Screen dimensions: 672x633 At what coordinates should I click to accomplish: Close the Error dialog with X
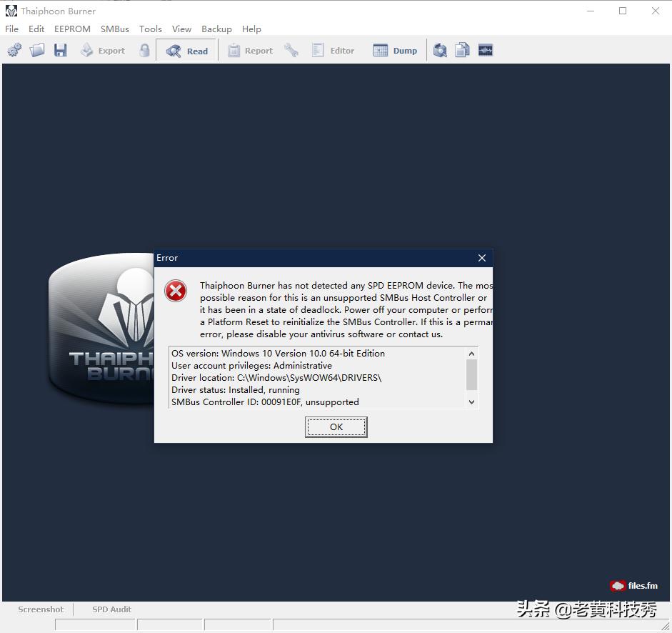482,258
